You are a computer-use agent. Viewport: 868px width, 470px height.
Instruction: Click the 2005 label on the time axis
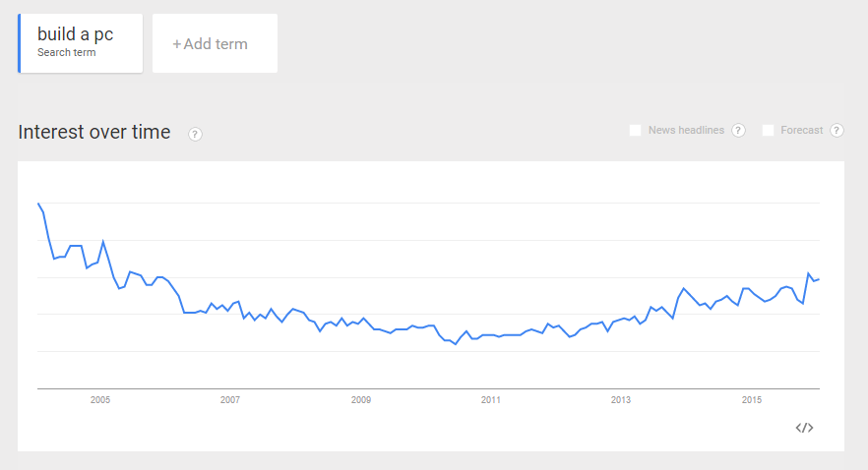coord(100,400)
